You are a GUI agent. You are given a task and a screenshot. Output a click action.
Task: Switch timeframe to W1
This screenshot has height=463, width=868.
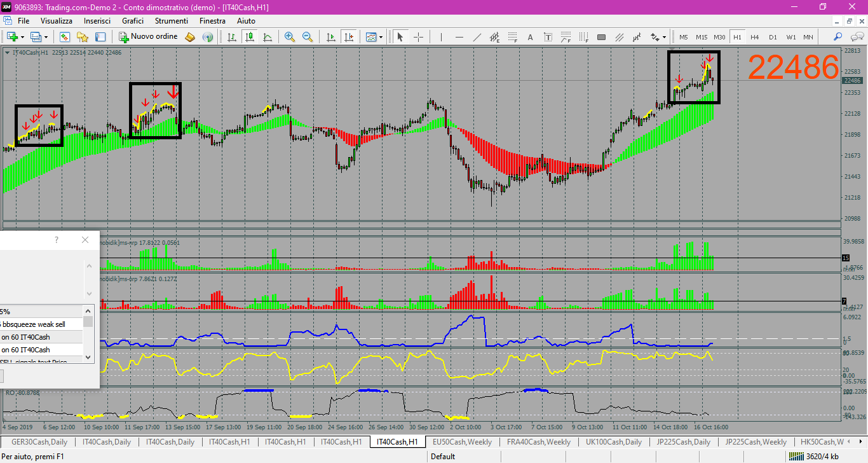[x=790, y=37]
